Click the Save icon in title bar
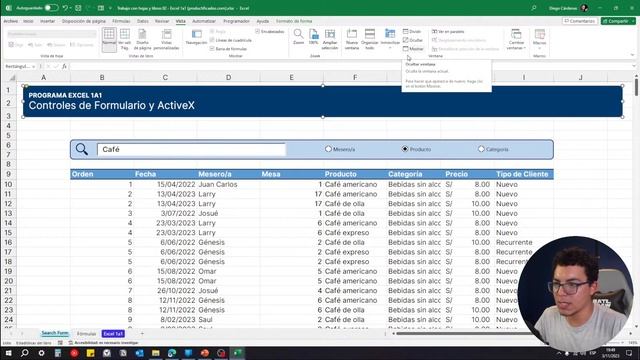This screenshot has width=640, height=360. tap(78, 8)
